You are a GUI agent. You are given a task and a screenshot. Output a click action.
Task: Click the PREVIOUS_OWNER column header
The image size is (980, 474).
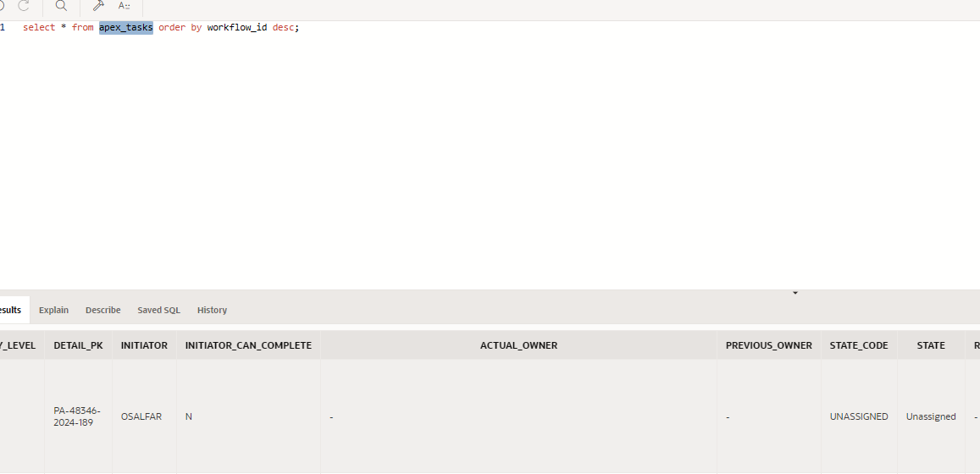coord(769,345)
